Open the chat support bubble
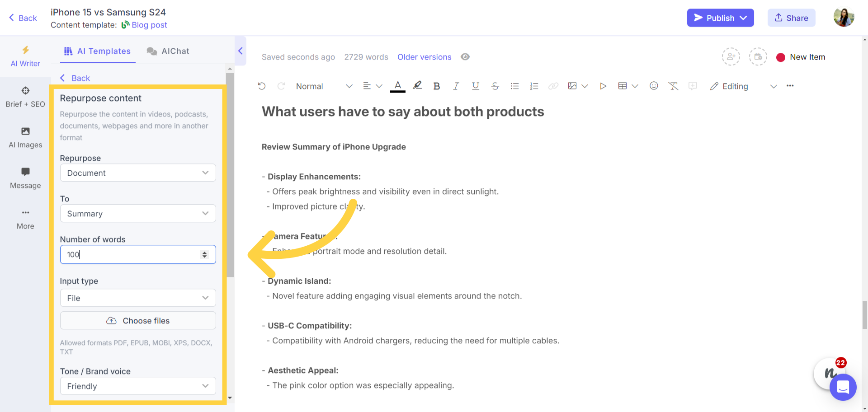Viewport: 868px width, 412px height. tap(843, 387)
